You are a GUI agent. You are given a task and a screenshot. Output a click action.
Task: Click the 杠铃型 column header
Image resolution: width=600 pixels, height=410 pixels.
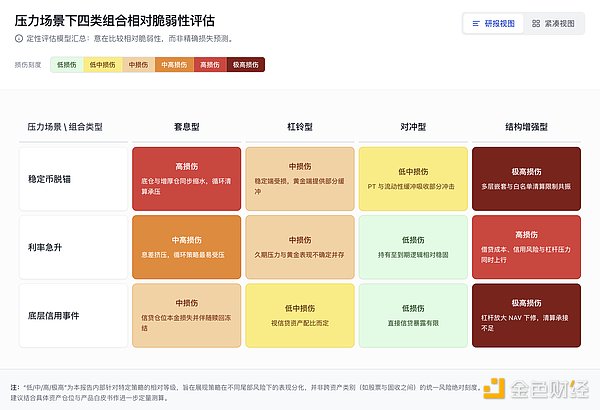pos(300,127)
